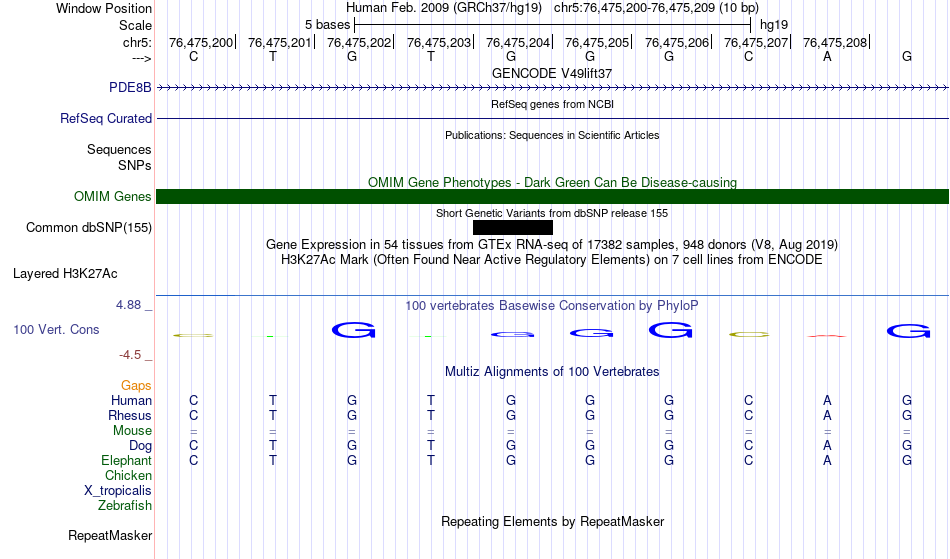Select the X_tropicalis species row label

[x=118, y=491]
